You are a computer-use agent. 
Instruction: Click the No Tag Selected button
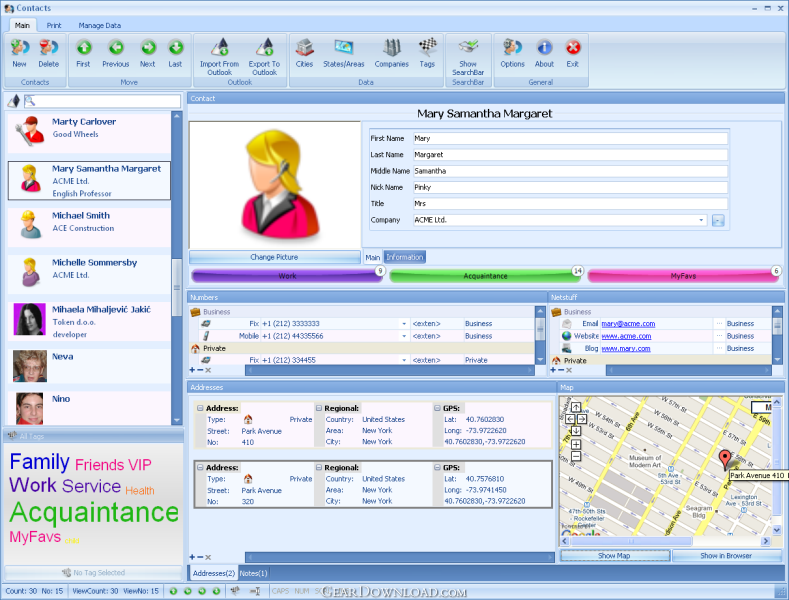click(93, 573)
